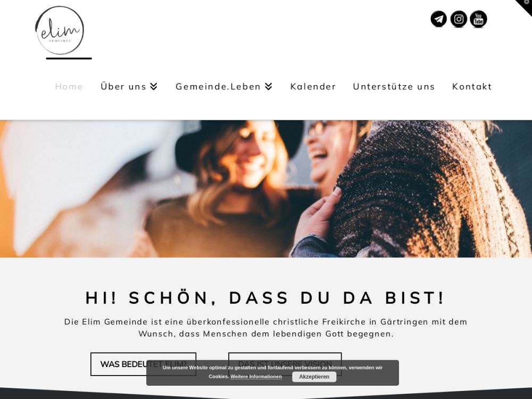Open the Weitere Informationen cookie link
Viewport: 532px width, 399px height.
[256, 377]
